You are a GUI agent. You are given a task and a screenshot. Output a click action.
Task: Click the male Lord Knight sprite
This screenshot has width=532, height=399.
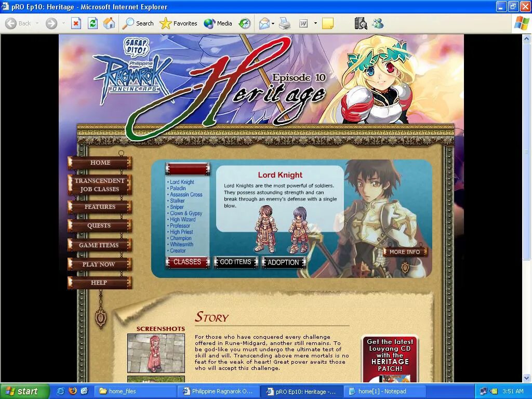[265, 229]
